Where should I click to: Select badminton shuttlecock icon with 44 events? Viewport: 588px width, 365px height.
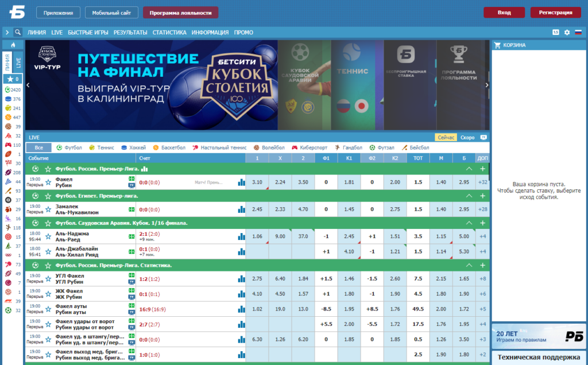[8, 181]
